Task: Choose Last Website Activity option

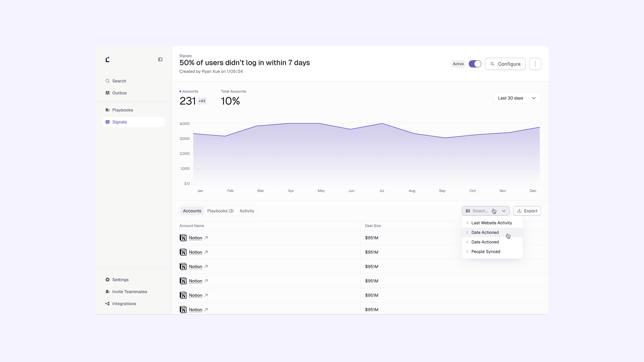Action: pyautogui.click(x=491, y=223)
